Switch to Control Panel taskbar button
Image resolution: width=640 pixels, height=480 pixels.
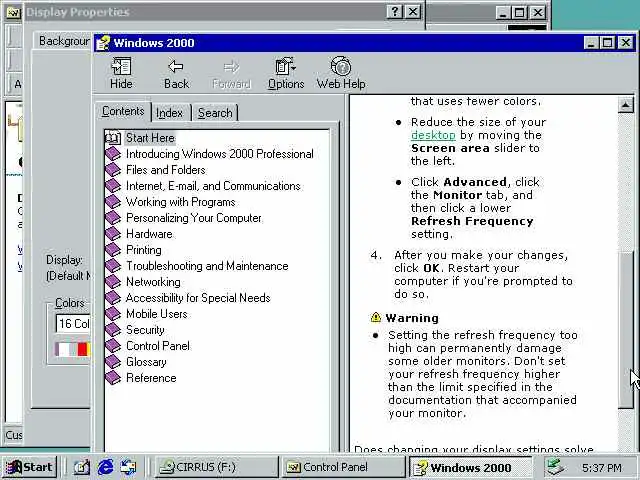343,467
